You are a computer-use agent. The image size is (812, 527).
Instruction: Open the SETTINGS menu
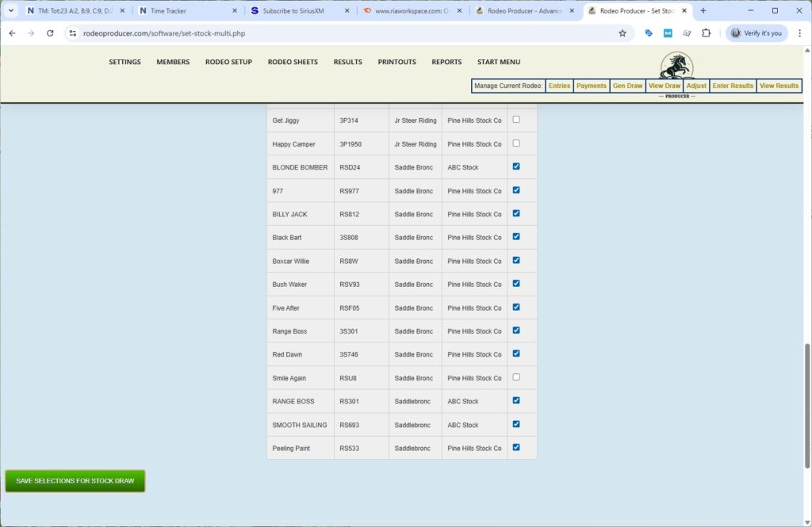point(124,62)
